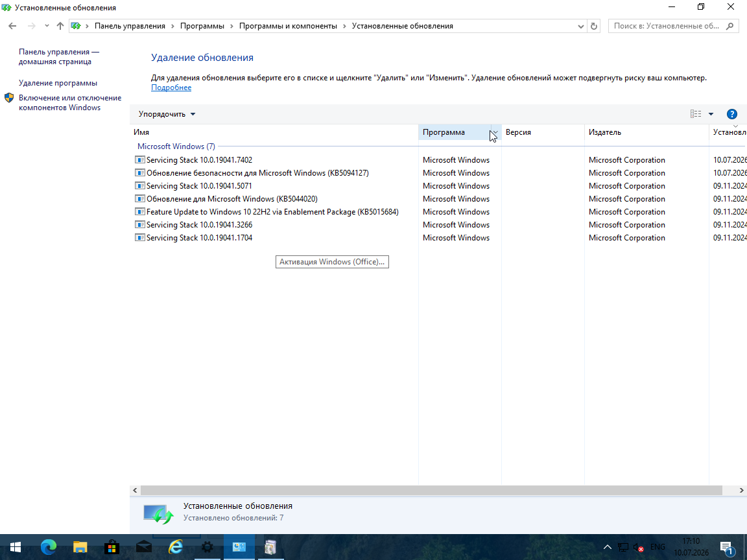Click icon of Servicing Stack 10.0.19041.7402
This screenshot has height=560, width=747.
pos(139,160)
